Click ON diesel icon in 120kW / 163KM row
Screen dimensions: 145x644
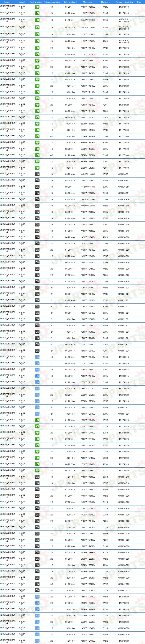point(37,300)
